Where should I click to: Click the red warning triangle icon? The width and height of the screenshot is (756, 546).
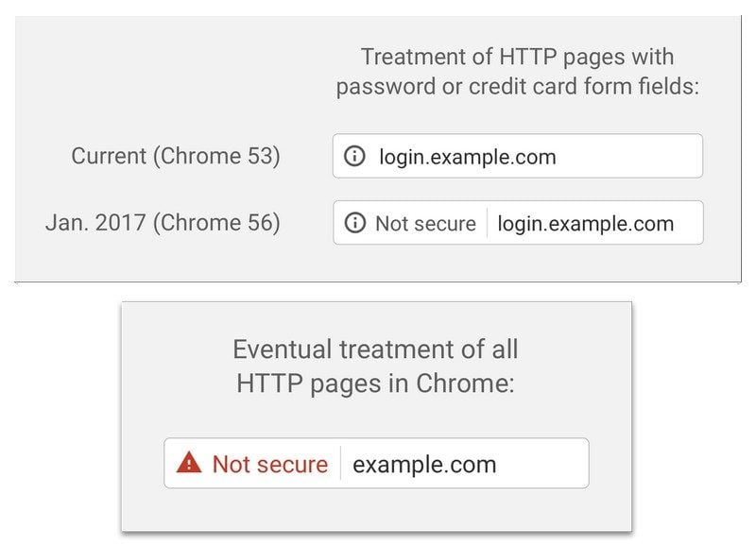pos(189,463)
